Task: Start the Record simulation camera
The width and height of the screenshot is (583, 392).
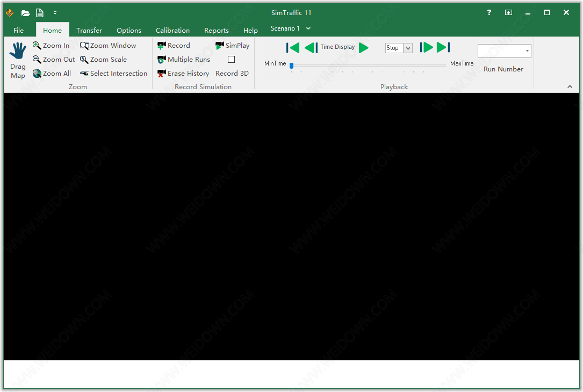Action: [174, 45]
